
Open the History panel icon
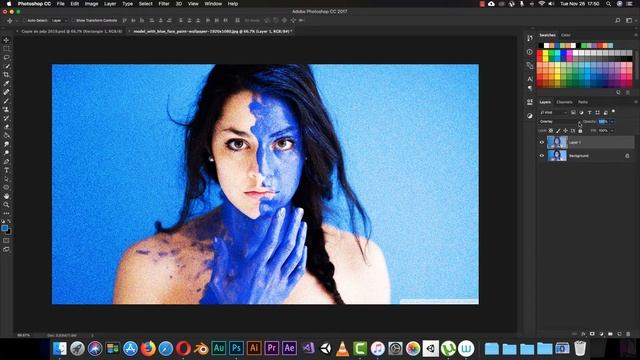pos(530,38)
